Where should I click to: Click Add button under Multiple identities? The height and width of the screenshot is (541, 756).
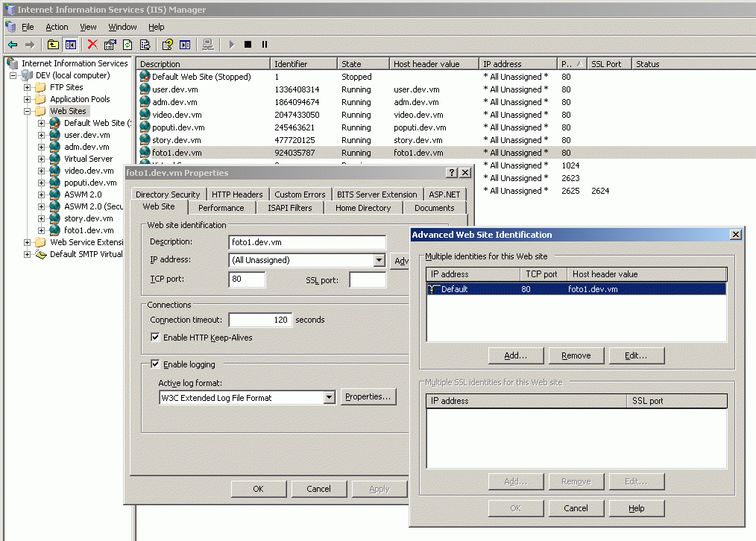[516, 355]
